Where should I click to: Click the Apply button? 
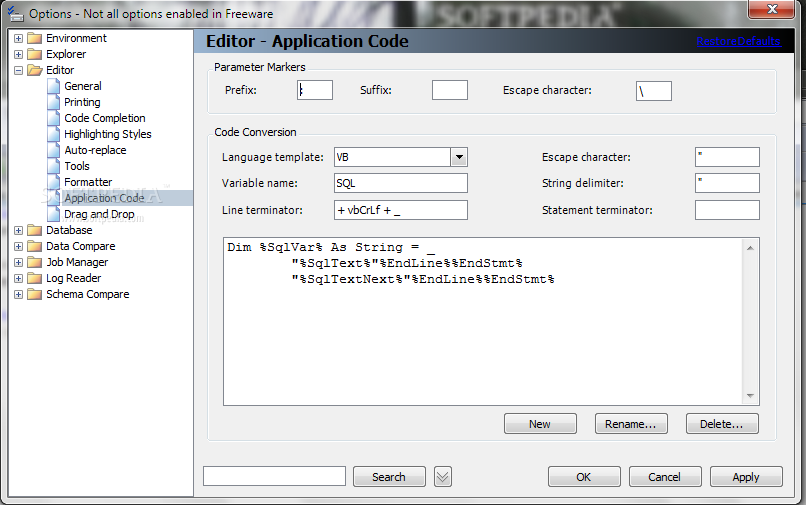click(x=746, y=477)
